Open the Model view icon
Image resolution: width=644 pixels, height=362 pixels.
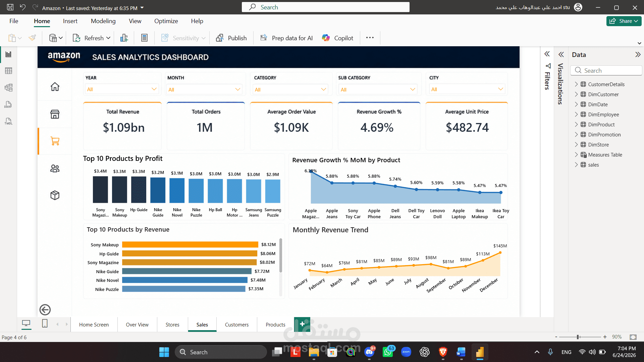click(x=8, y=87)
